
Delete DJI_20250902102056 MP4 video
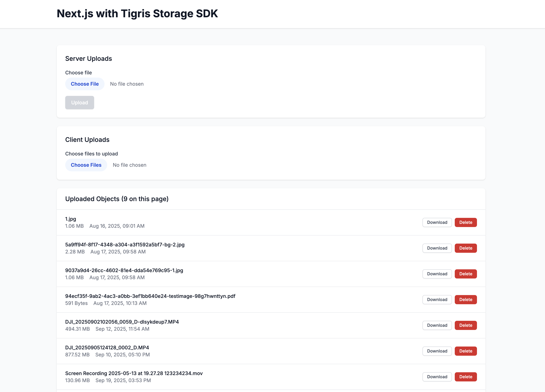tap(466, 325)
